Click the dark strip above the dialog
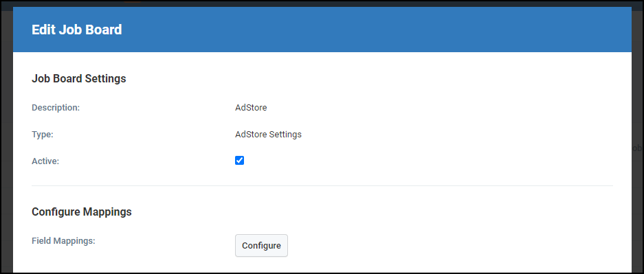Image resolution: width=644 pixels, height=274 pixels. (322, 3)
